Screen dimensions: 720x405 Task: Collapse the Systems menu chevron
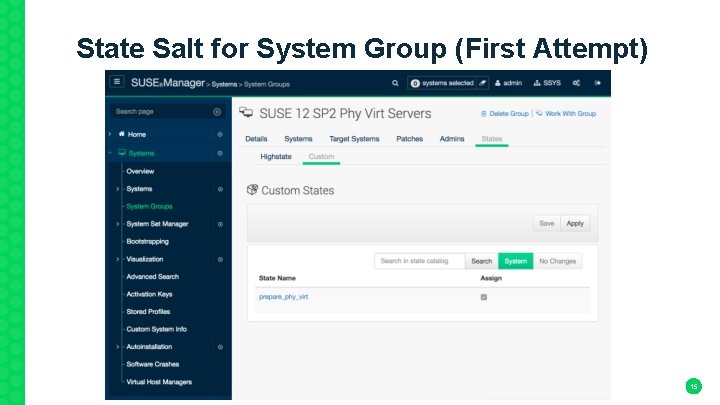110,153
